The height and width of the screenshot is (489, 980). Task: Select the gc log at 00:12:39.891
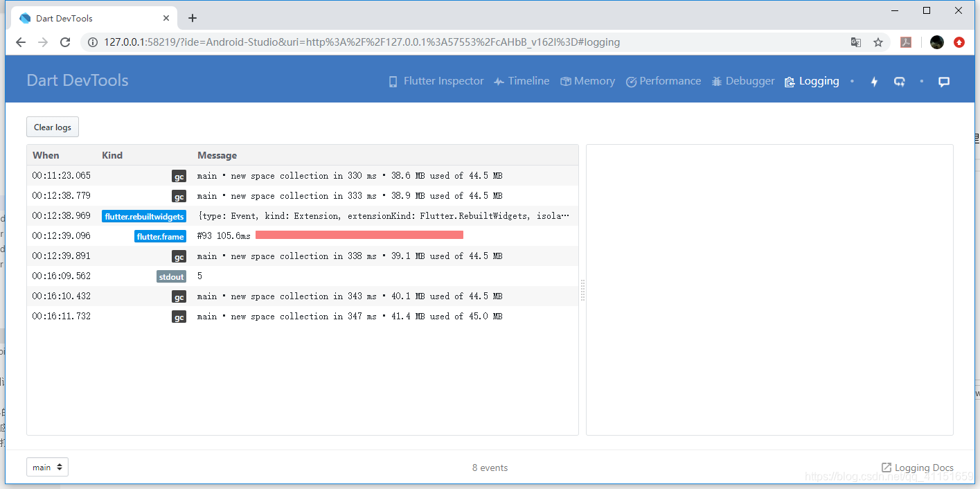click(x=303, y=256)
